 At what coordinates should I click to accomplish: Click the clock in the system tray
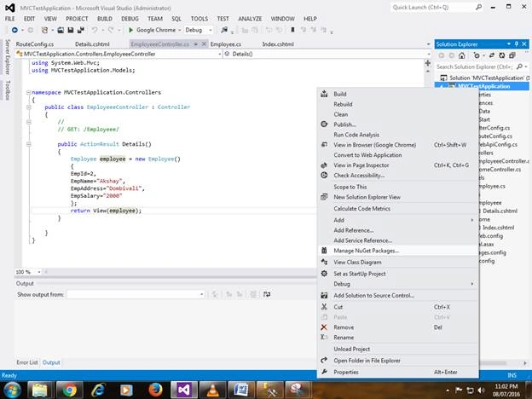point(506,390)
